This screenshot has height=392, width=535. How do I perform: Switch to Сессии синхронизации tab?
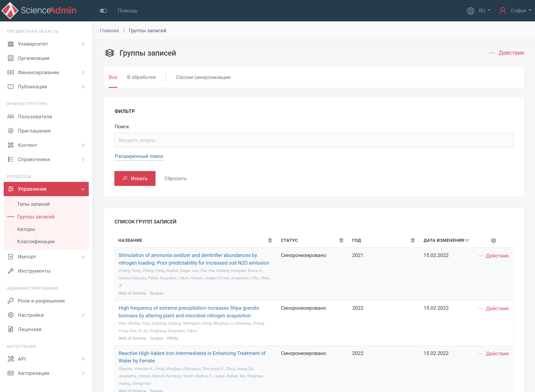coord(203,77)
